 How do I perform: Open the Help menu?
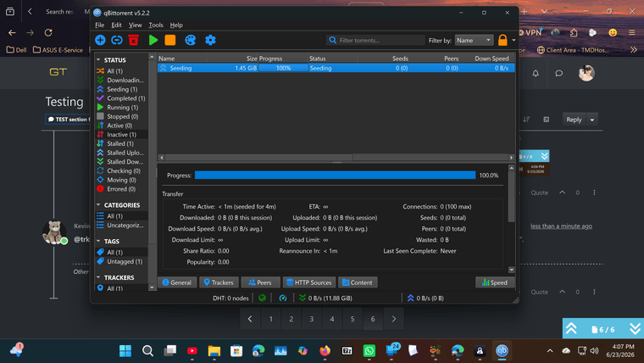(x=176, y=25)
